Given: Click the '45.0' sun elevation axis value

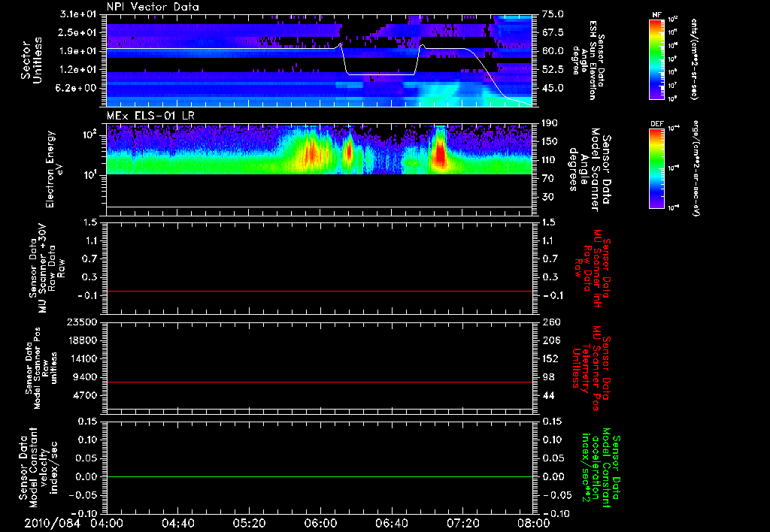Looking at the screenshot, I should [x=553, y=89].
